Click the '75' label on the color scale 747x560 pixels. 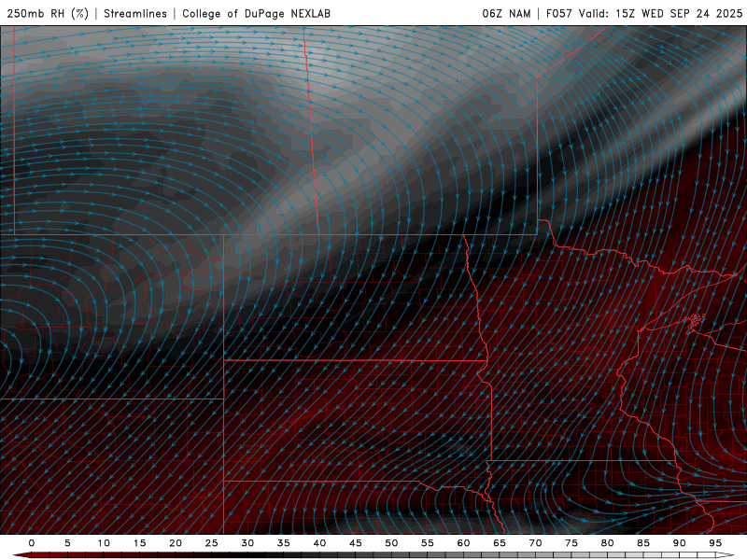(571, 543)
